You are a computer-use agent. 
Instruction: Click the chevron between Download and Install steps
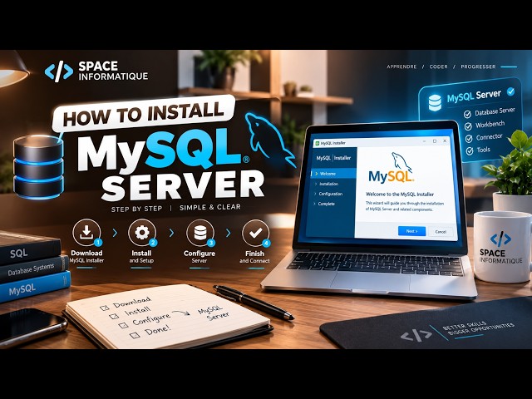click(115, 233)
